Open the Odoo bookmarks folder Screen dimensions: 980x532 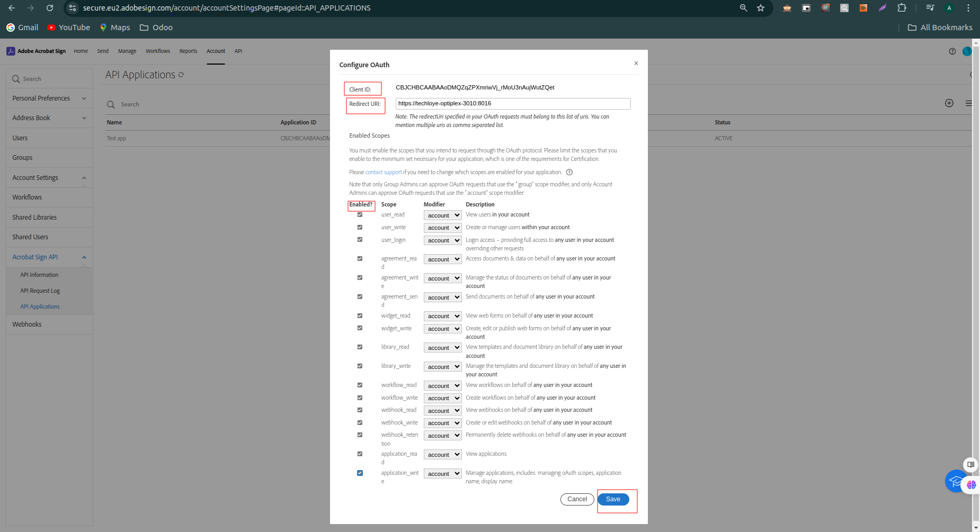coord(156,28)
